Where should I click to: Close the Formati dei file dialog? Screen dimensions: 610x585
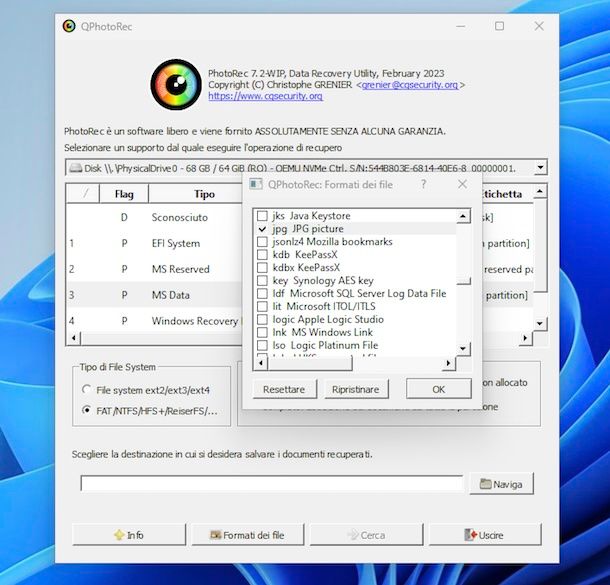[462, 184]
